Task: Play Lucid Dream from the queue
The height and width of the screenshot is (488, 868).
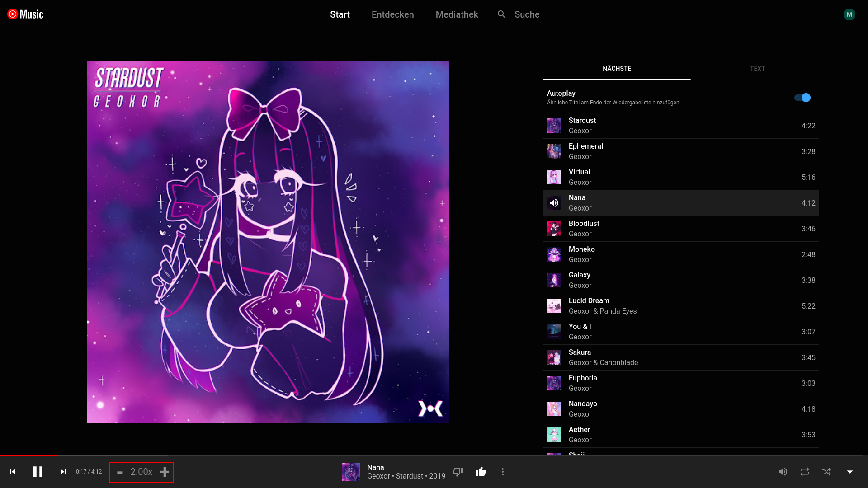Action: [681, 306]
